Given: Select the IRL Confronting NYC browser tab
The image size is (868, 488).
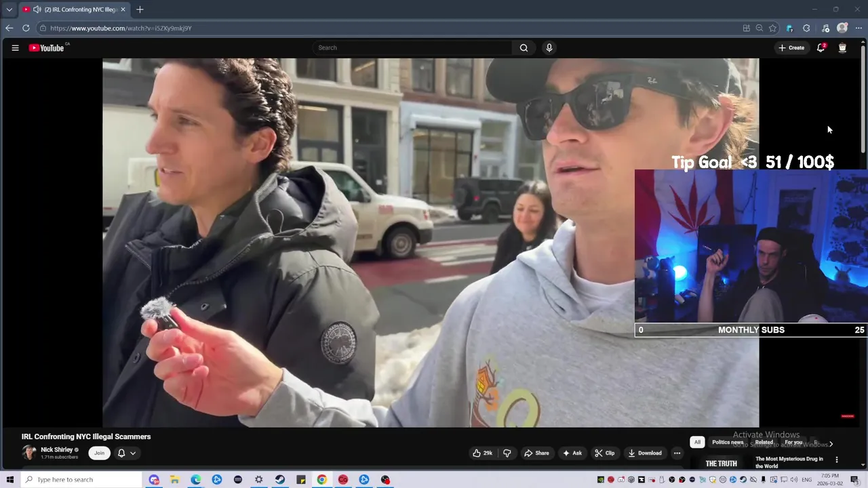Looking at the screenshot, I should (x=74, y=9).
